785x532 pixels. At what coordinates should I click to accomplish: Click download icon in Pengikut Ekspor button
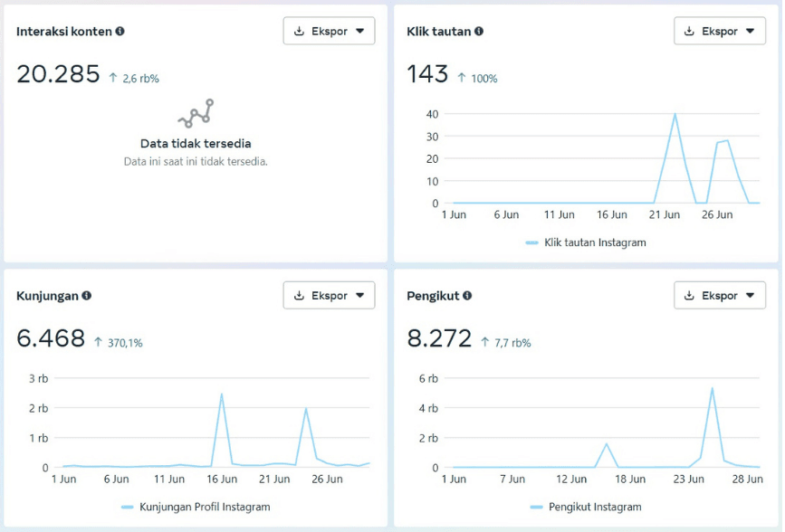click(689, 295)
